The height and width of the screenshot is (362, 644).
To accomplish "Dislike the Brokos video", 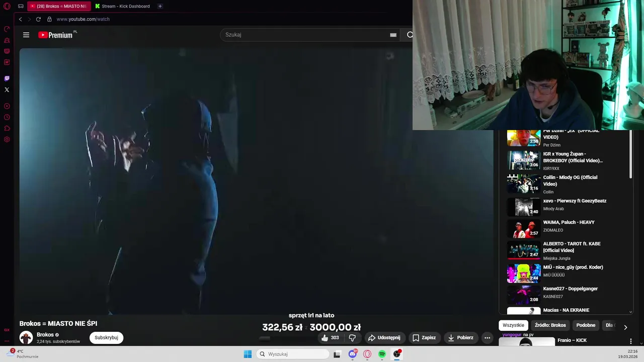I will (352, 338).
